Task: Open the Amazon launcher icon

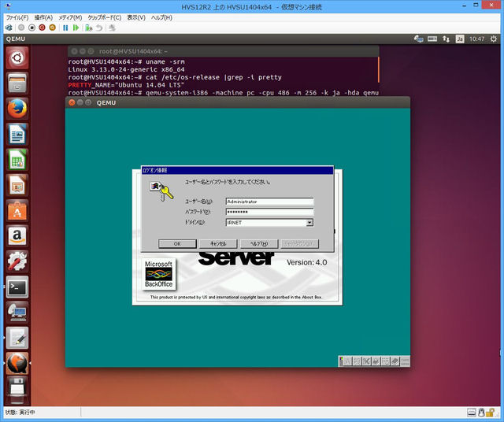Action: click(x=17, y=236)
